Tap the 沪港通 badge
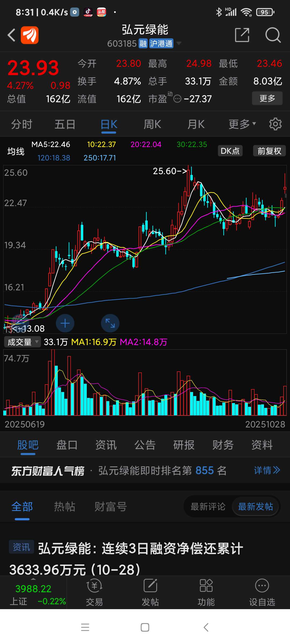This screenshot has width=290, height=644. (x=161, y=43)
